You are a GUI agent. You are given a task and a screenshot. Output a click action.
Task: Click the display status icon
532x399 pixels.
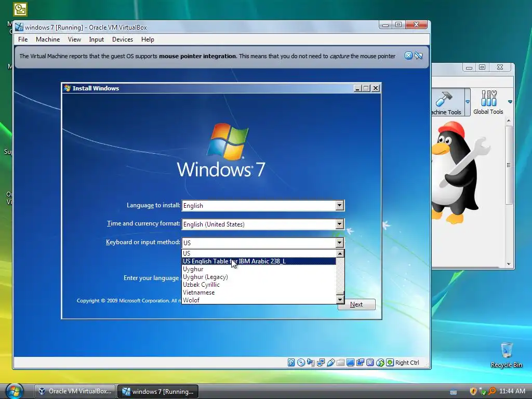350,362
